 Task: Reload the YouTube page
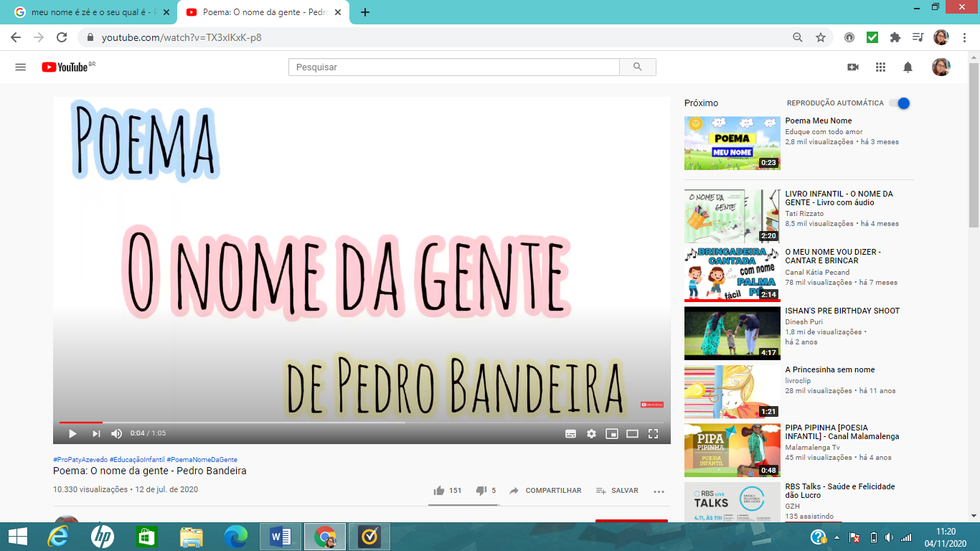62,37
